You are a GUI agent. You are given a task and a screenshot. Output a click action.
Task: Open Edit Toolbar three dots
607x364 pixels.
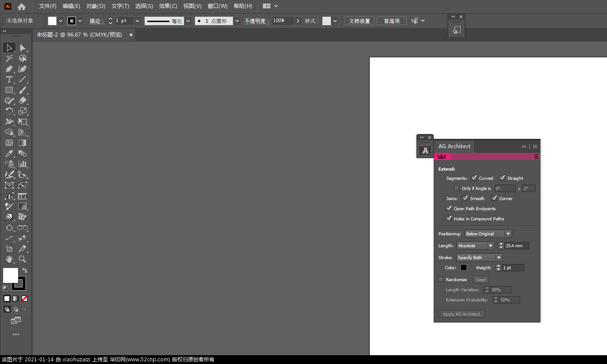click(x=16, y=334)
